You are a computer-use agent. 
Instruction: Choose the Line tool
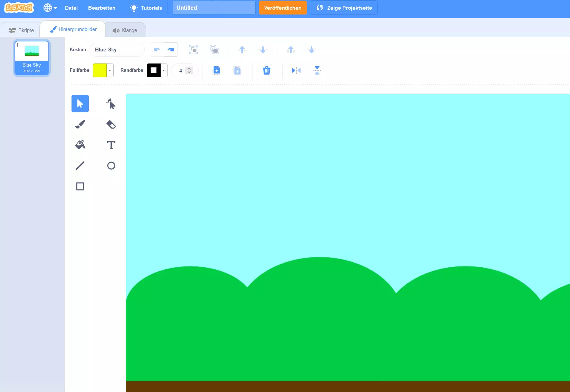[x=80, y=166]
